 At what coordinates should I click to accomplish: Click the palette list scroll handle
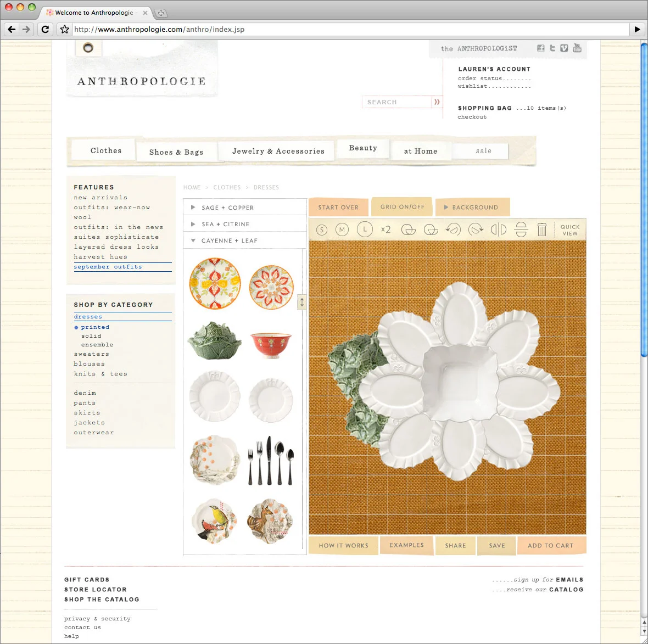pyautogui.click(x=302, y=303)
